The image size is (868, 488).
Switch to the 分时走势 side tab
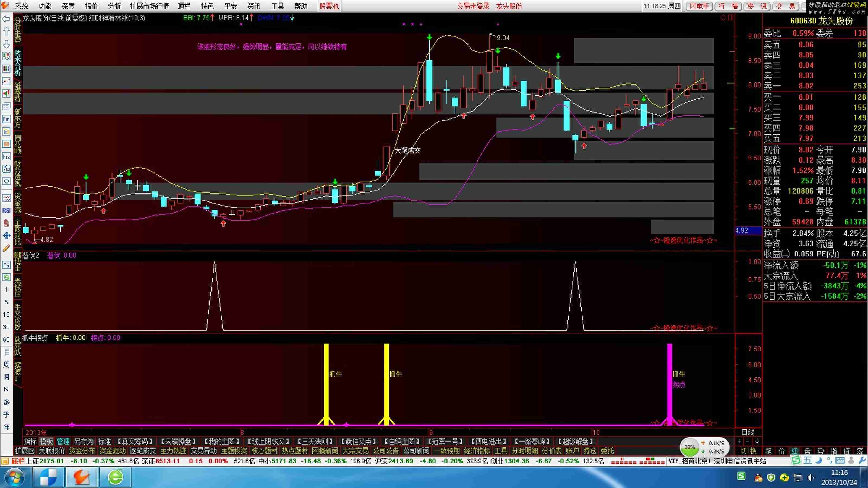point(18,31)
